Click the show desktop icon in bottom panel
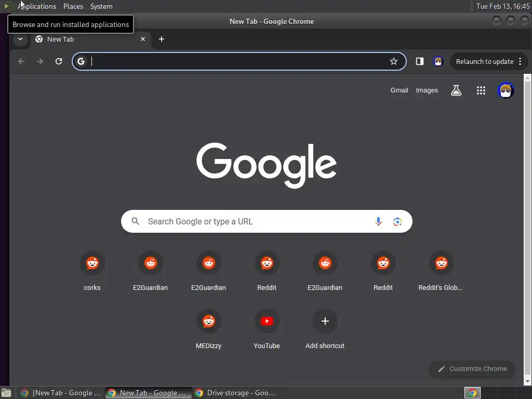The height and width of the screenshot is (399, 532). tap(6, 393)
